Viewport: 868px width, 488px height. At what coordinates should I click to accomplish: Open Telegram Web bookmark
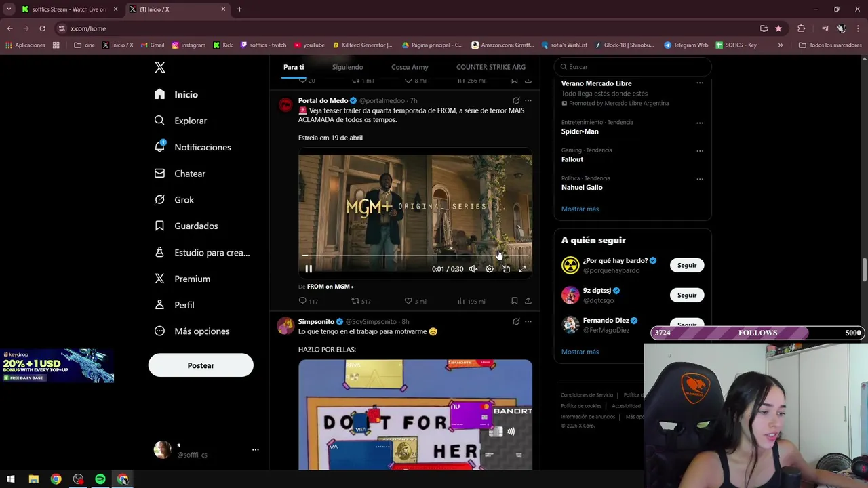coord(686,45)
